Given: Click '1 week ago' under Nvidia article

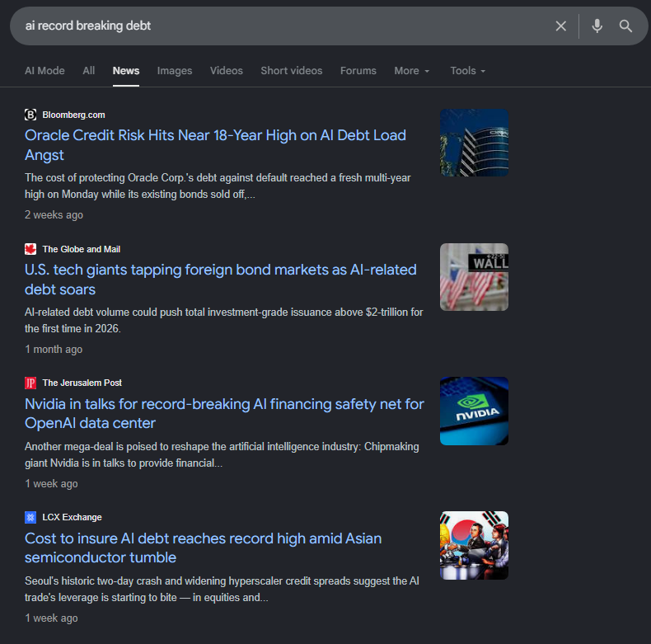Looking at the screenshot, I should (x=51, y=484).
